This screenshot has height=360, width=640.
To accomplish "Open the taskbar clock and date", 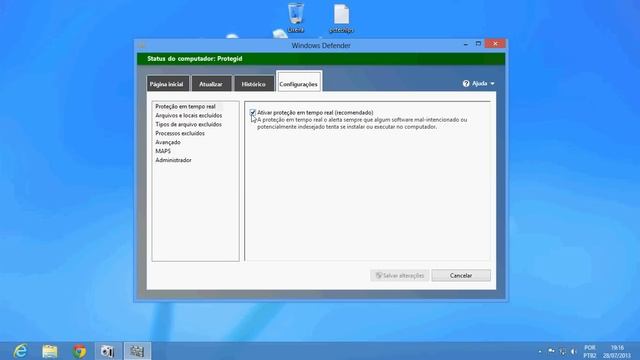I will [617, 351].
